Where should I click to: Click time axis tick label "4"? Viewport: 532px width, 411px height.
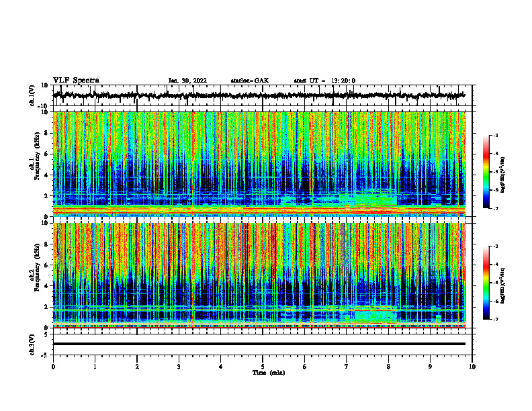click(221, 367)
